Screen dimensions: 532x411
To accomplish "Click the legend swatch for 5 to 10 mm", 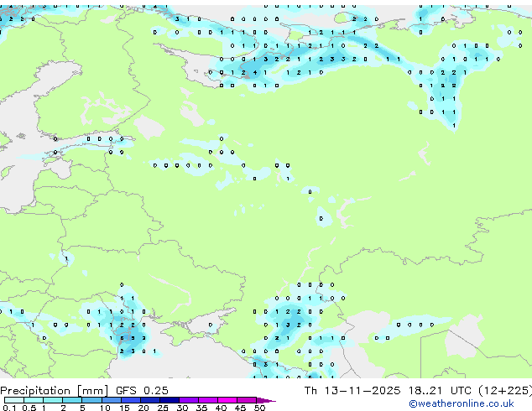I will click(x=91, y=400).
